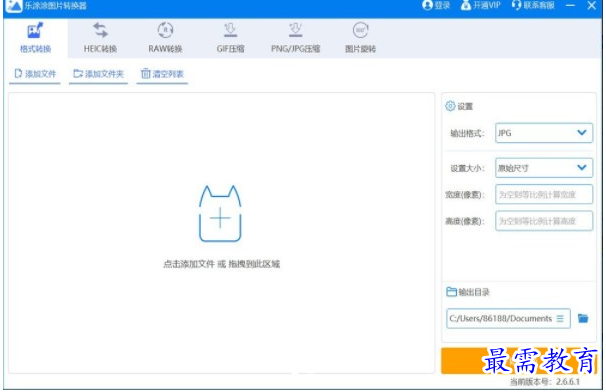Click the cat-shaped add file icon
The image size is (606, 392).
pyautogui.click(x=220, y=214)
